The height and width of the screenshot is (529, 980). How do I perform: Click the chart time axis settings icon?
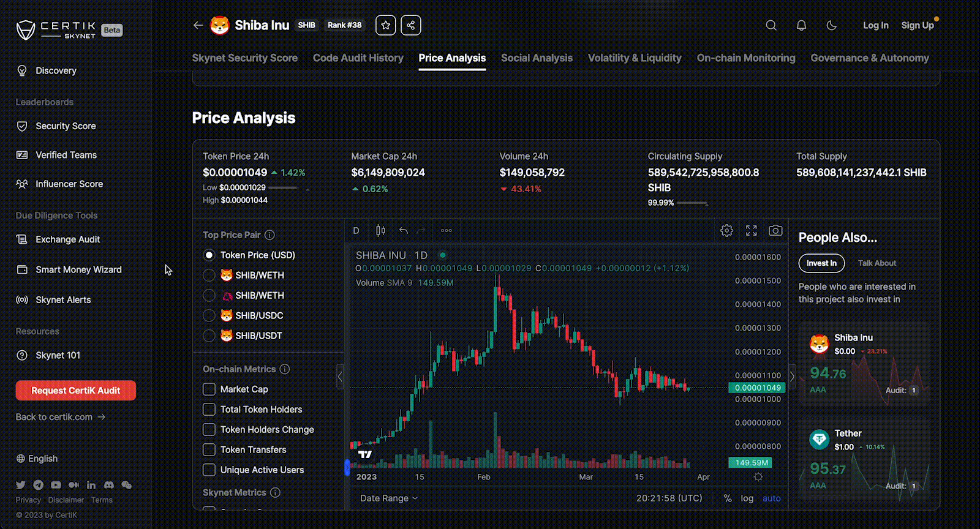coord(758,477)
